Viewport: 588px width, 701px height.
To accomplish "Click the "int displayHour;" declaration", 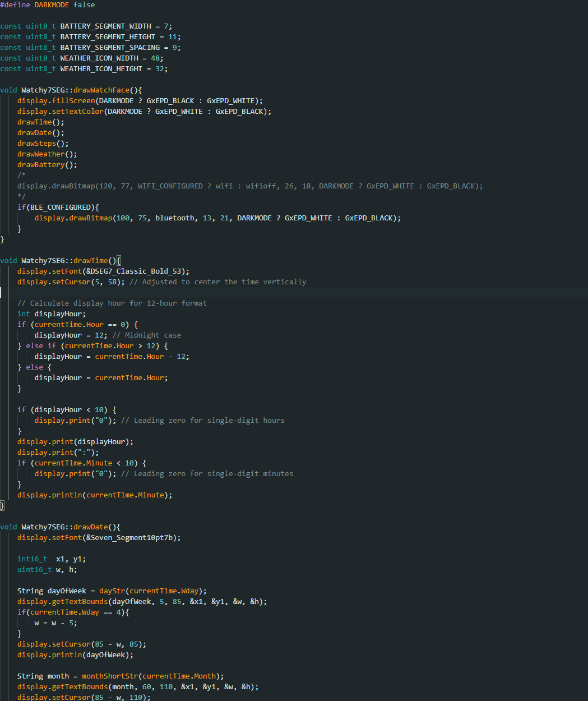I will coord(52,314).
